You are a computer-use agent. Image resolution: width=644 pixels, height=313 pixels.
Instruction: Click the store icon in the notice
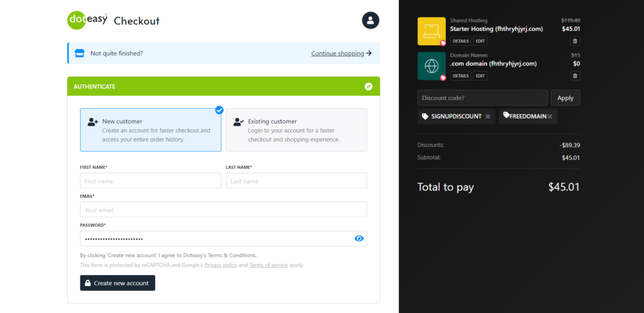coord(79,53)
